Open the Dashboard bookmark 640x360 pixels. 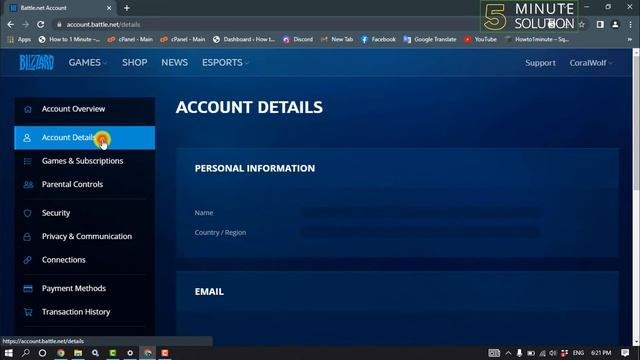244,40
